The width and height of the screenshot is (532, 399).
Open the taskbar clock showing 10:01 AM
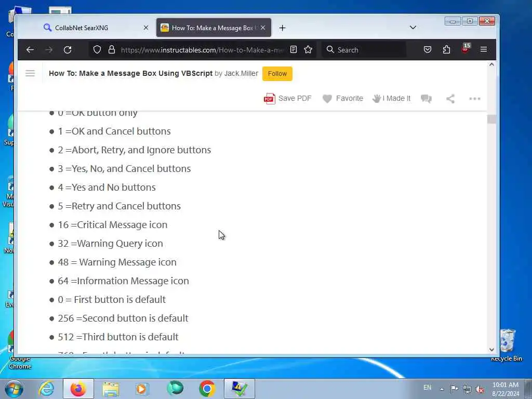tap(506, 389)
